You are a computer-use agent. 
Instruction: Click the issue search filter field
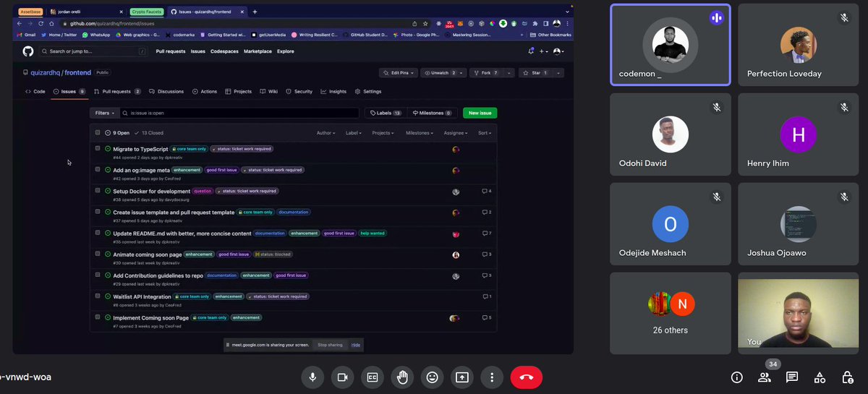coord(239,113)
